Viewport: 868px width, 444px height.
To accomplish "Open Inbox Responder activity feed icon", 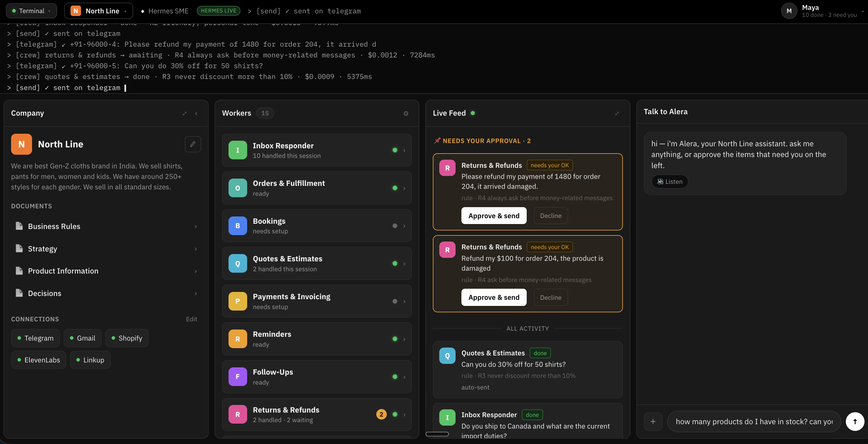I will 447,418.
